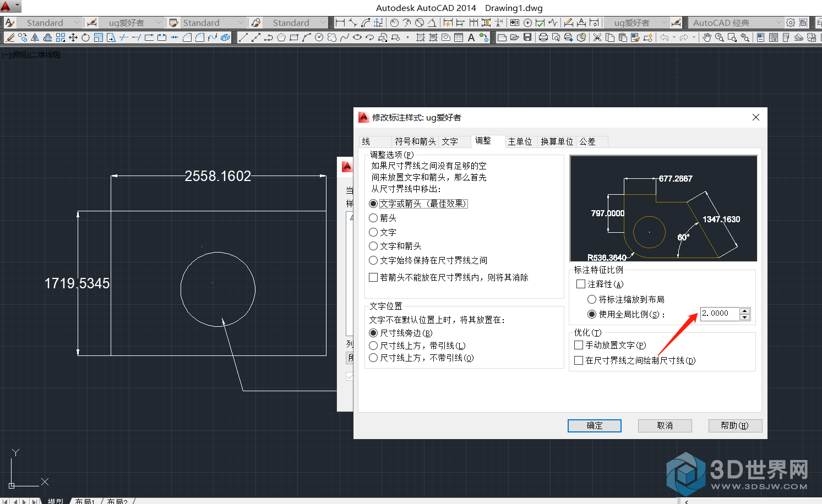Select 将标注缩放到布局 radio option
Image resolution: width=822 pixels, height=504 pixels.
pos(626,299)
